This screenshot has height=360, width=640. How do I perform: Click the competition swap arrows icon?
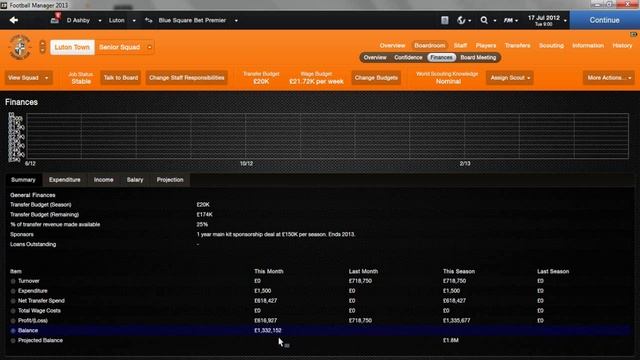pyautogui.click(x=149, y=20)
